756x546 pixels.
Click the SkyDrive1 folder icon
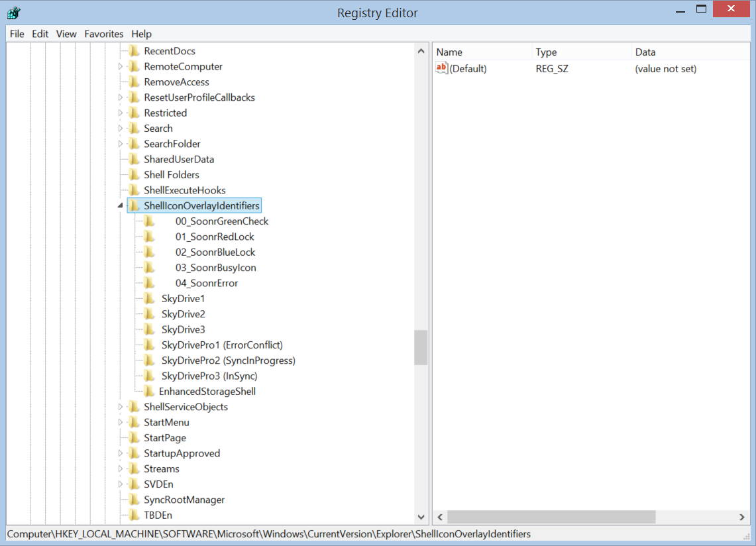[x=150, y=299]
